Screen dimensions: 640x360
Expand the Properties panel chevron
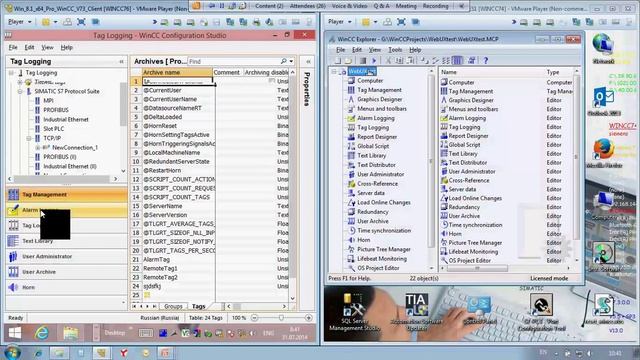(x=308, y=61)
